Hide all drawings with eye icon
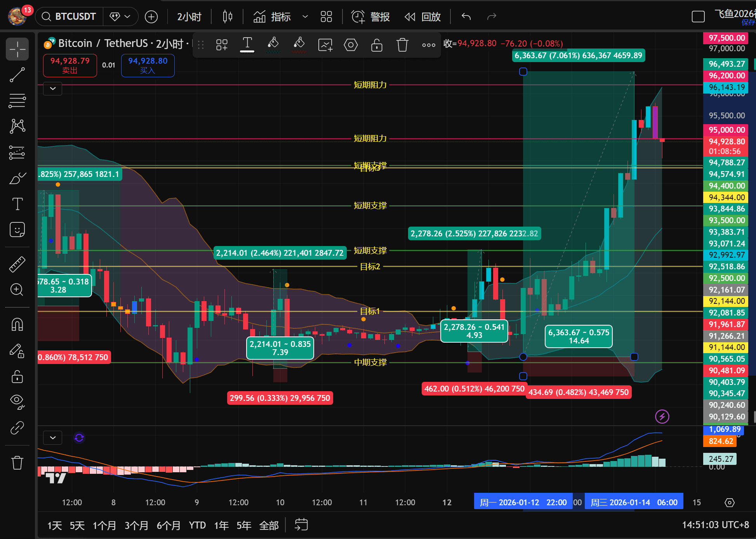The width and height of the screenshot is (756, 539). pyautogui.click(x=17, y=401)
